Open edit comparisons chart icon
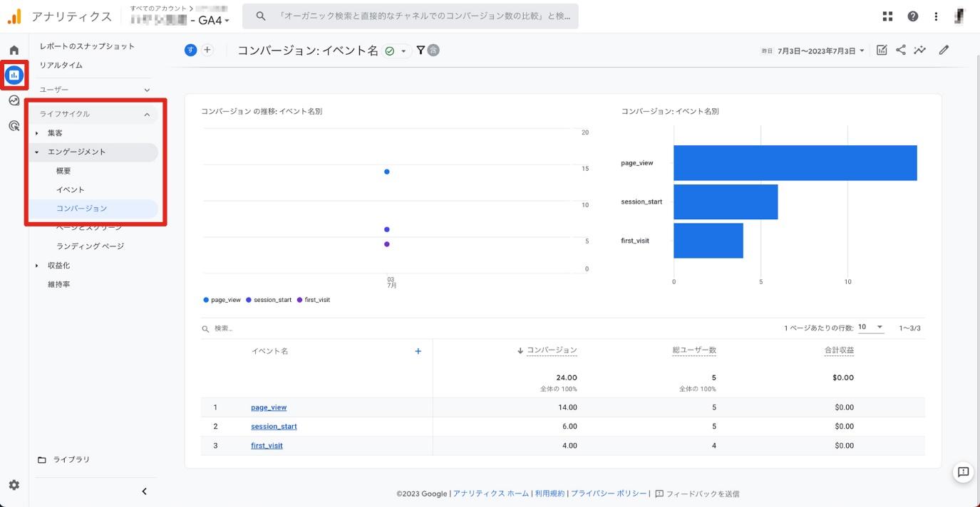Screen dimensions: 980x507 click(882, 50)
